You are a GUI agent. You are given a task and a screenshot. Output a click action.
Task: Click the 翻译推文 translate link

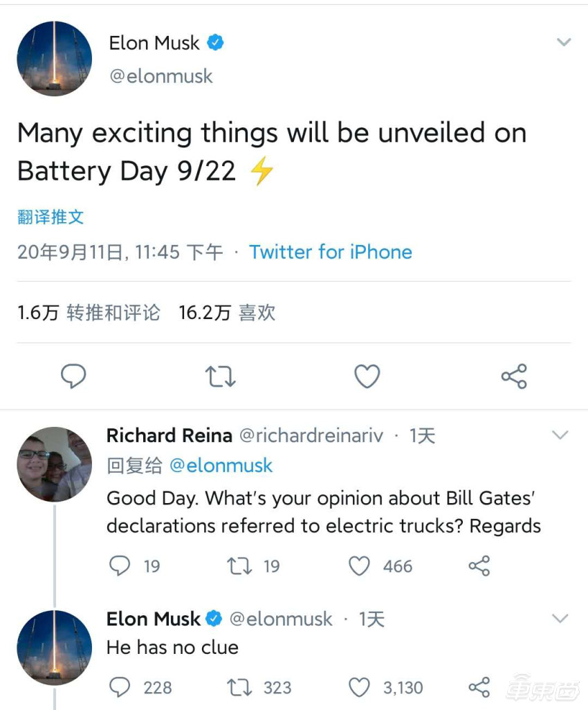pyautogui.click(x=50, y=217)
